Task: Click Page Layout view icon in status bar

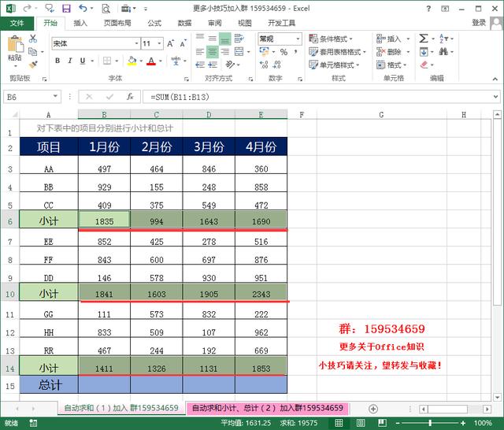Action: click(x=361, y=423)
